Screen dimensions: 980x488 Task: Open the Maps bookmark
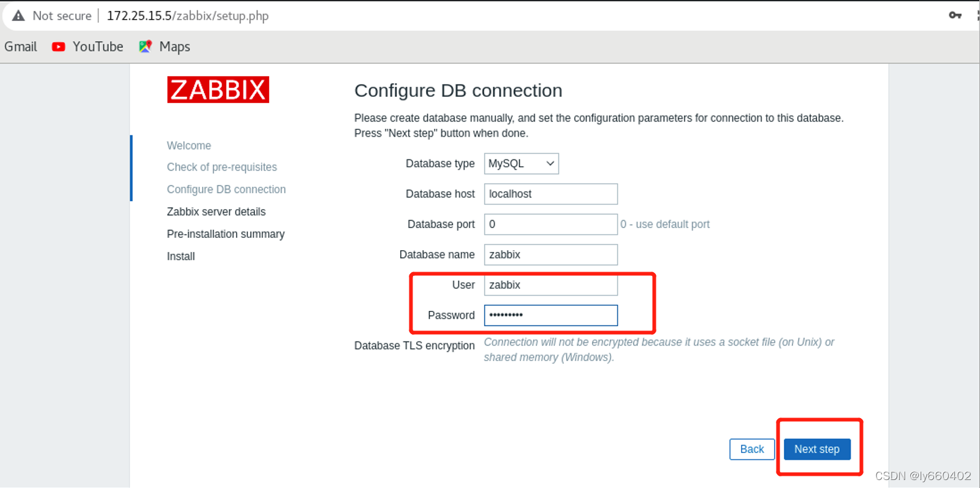click(x=164, y=47)
